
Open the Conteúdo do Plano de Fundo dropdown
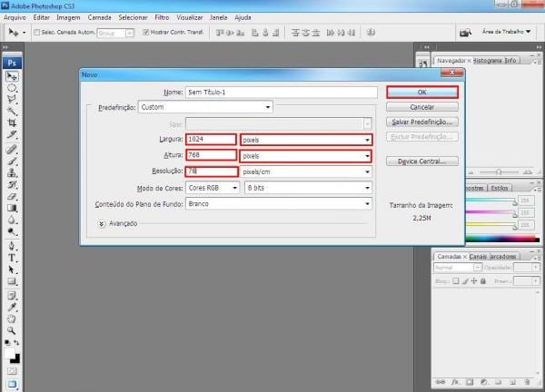(x=279, y=204)
